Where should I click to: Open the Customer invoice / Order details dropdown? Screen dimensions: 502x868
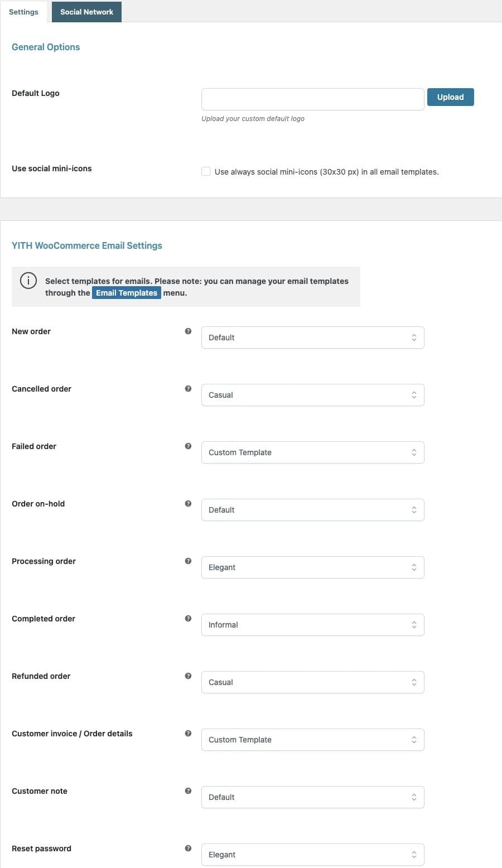pos(313,740)
